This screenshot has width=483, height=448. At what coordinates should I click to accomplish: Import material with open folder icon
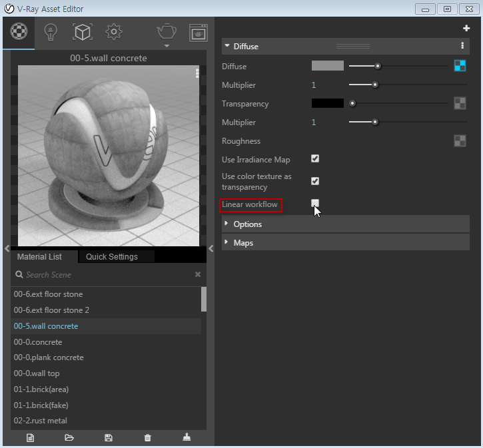click(x=69, y=437)
